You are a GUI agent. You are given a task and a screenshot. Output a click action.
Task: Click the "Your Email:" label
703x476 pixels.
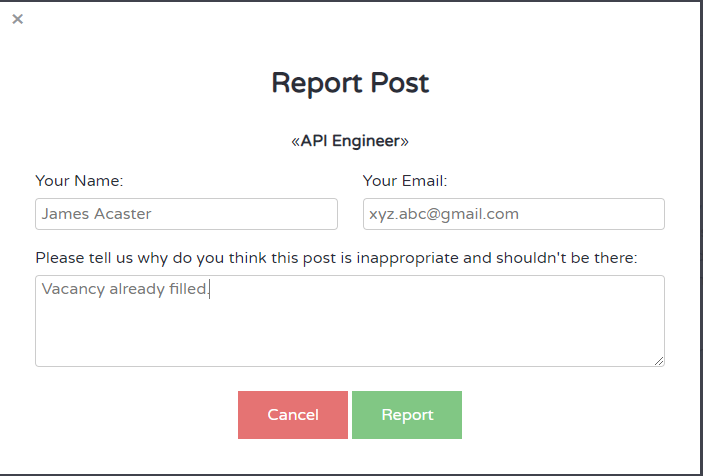pyautogui.click(x=405, y=181)
